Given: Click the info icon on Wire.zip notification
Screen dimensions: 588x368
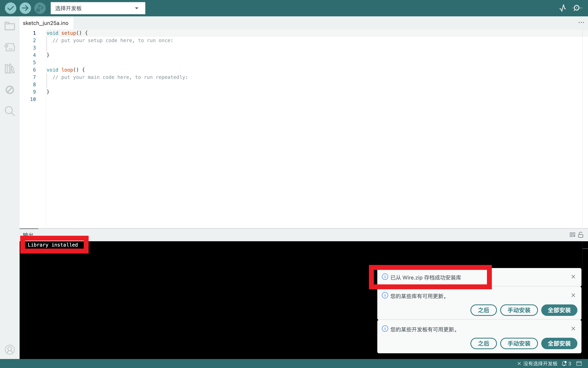Looking at the screenshot, I should point(385,277).
